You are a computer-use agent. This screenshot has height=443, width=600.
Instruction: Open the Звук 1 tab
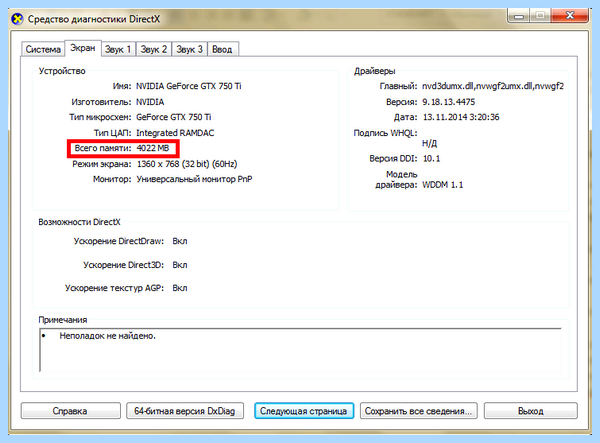[118, 49]
